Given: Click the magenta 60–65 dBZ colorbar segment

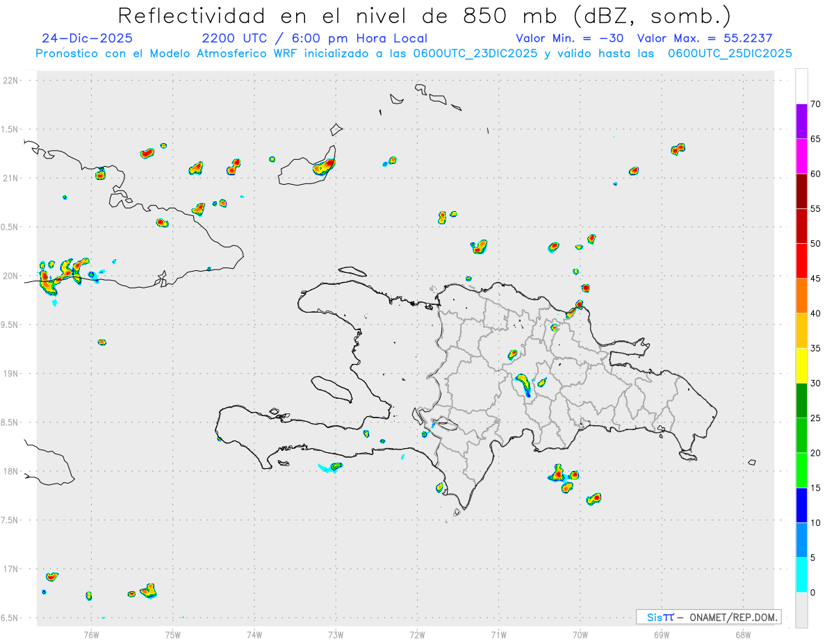Looking at the screenshot, I should [801, 156].
